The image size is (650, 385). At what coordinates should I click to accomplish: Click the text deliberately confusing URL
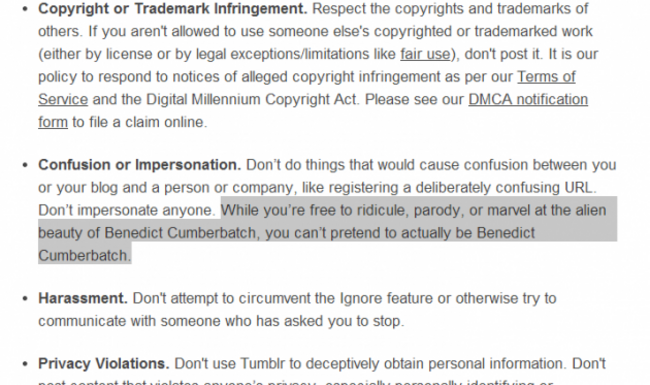506,188
